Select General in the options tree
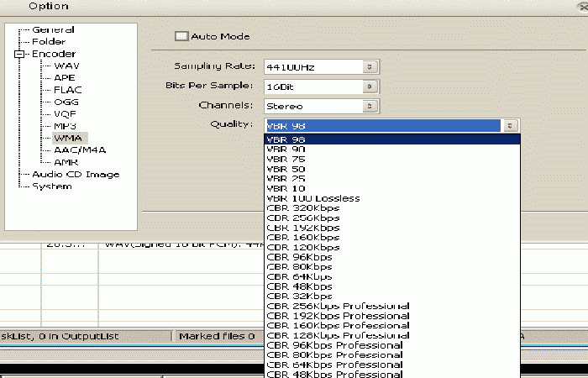The height and width of the screenshot is (378, 588). pyautogui.click(x=53, y=29)
